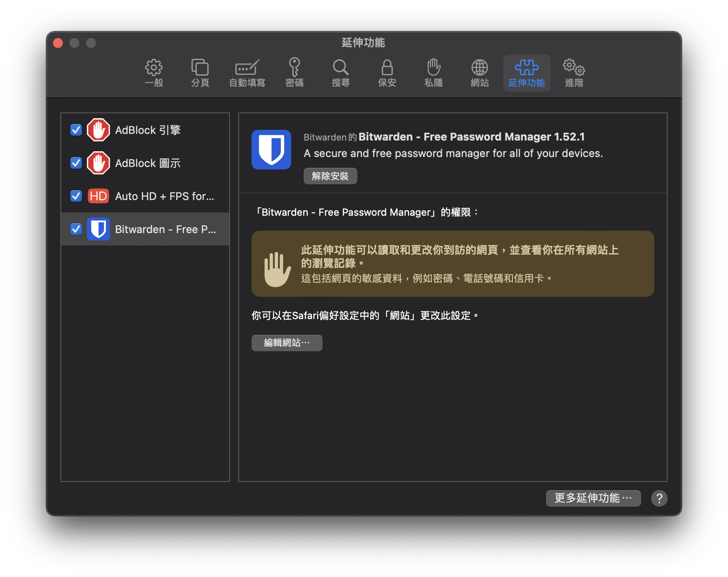Click the permission warning hand icon
Screen dimensions: 728x577
(x=277, y=269)
